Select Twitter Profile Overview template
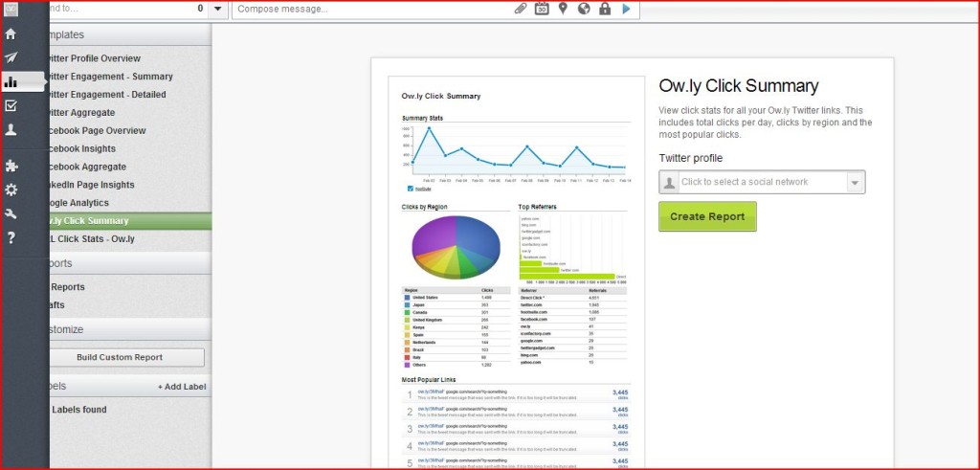The width and height of the screenshot is (980, 470). click(x=95, y=58)
